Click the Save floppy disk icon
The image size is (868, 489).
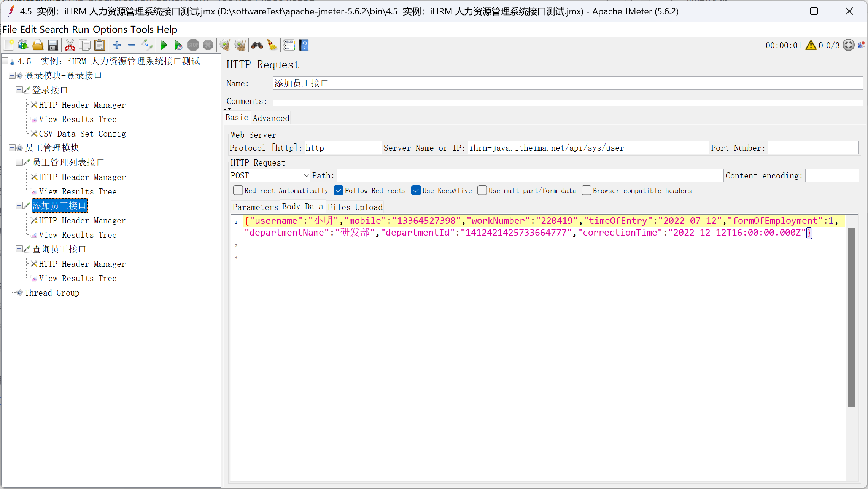coord(53,45)
